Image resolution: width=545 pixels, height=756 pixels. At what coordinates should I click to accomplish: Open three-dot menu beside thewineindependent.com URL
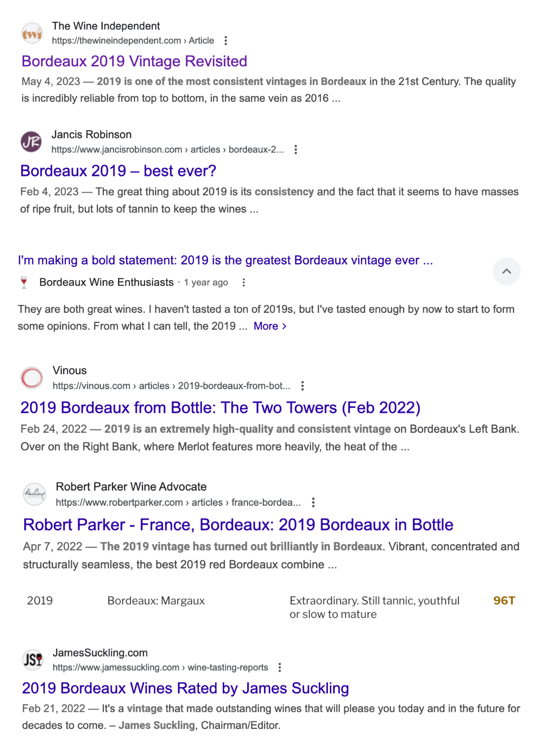coord(226,41)
